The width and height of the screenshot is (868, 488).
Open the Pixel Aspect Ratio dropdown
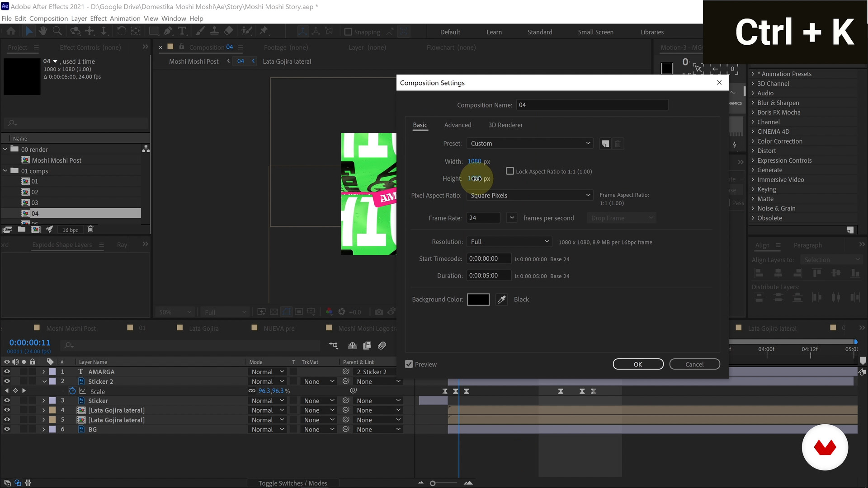(x=530, y=195)
